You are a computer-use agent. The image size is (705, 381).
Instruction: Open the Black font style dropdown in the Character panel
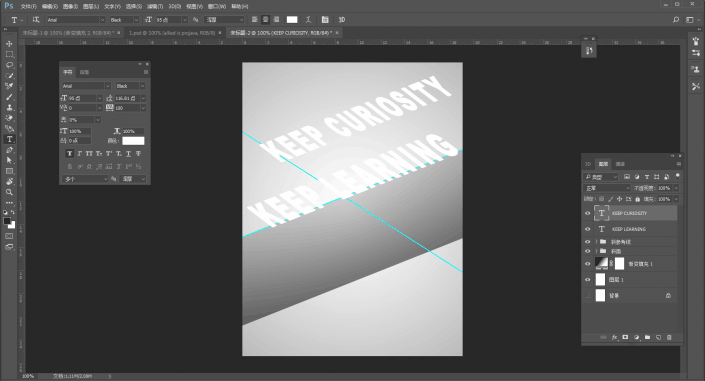(130, 86)
